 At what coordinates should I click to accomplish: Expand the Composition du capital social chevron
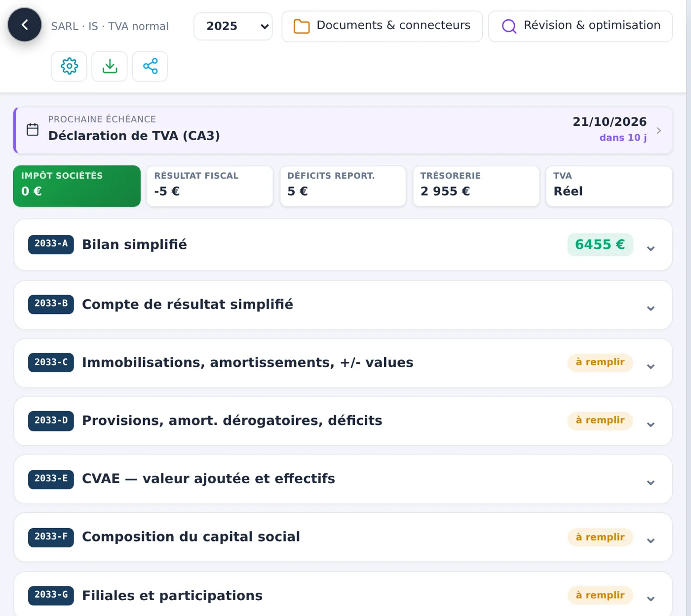click(651, 540)
